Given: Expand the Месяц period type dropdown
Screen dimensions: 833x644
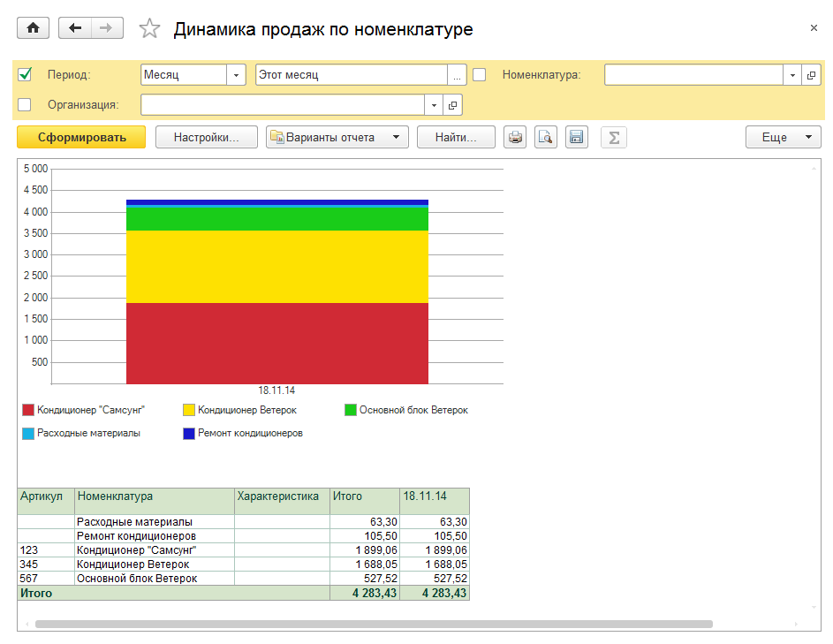Looking at the screenshot, I should 236,76.
